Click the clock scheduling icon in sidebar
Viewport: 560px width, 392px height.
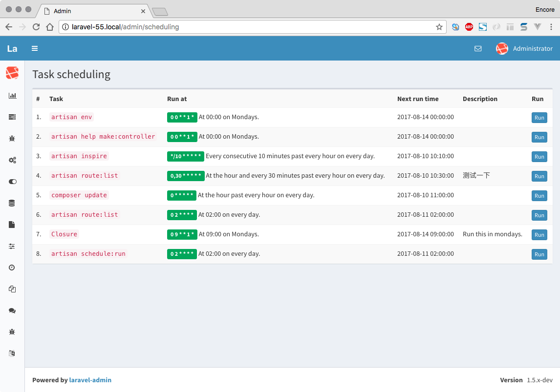[12, 268]
